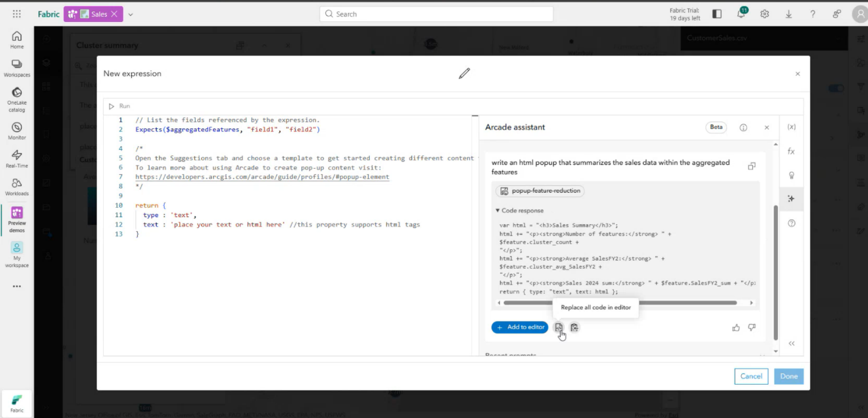
Task: Flip the blue toggle switch near CustomerSales.csv
Action: [835, 88]
